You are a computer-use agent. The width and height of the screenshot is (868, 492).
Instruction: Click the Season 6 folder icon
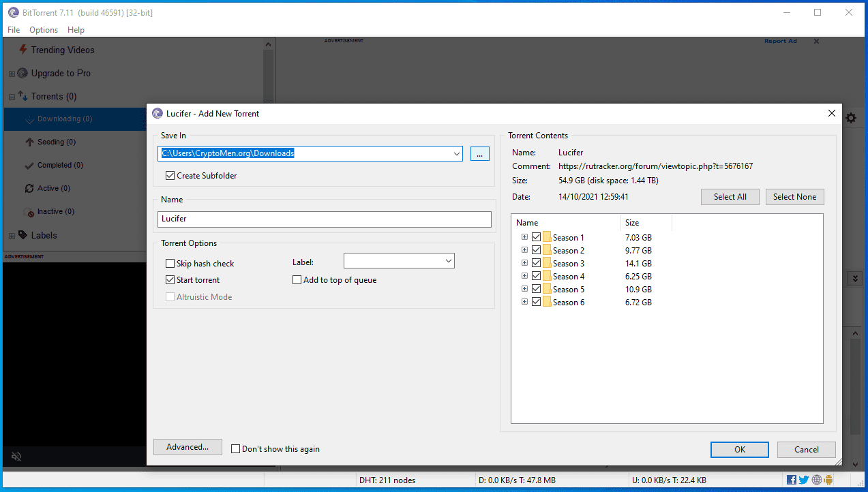point(547,302)
